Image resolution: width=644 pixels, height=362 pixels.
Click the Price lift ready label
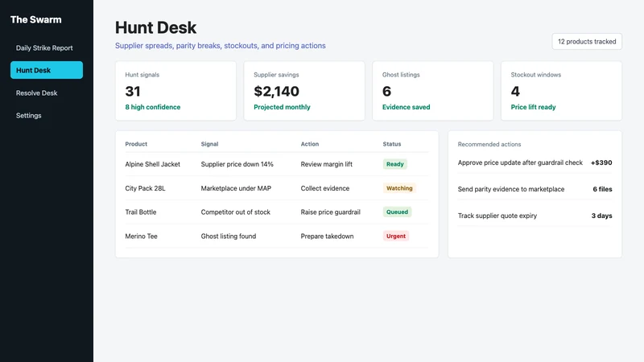pyautogui.click(x=533, y=107)
